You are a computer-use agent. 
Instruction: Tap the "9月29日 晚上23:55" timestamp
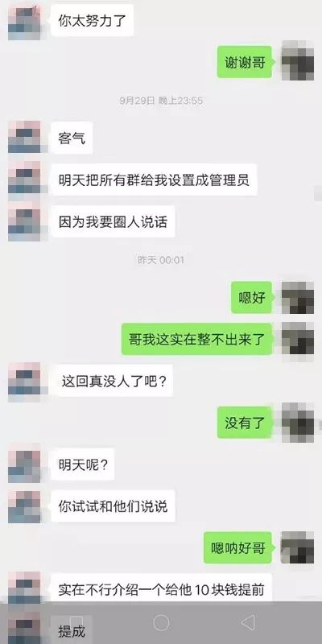click(161, 101)
